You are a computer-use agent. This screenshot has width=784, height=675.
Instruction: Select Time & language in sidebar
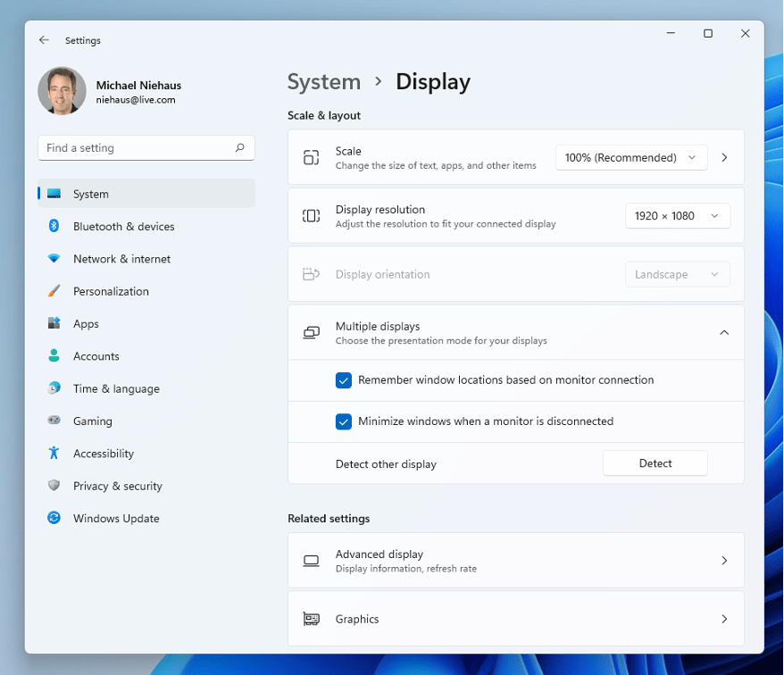(x=116, y=388)
